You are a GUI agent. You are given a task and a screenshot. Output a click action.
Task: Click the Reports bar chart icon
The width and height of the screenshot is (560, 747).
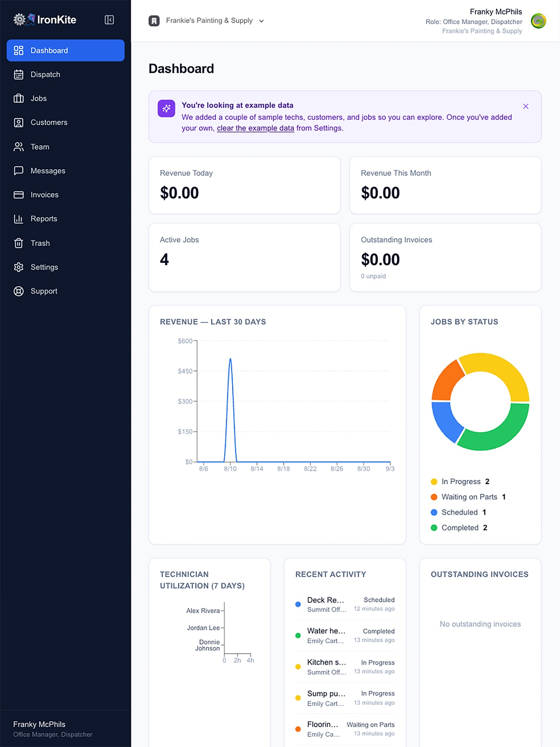pos(19,219)
